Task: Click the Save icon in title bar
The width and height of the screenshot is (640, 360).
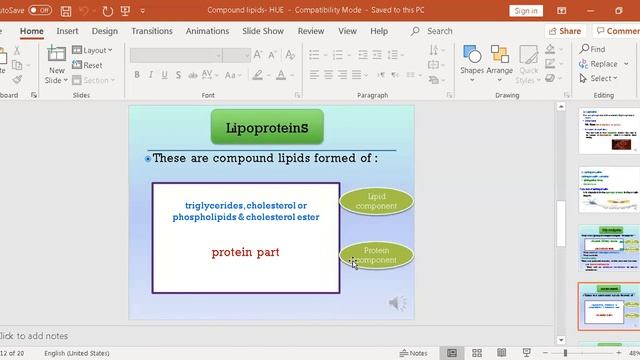Action: click(66, 11)
